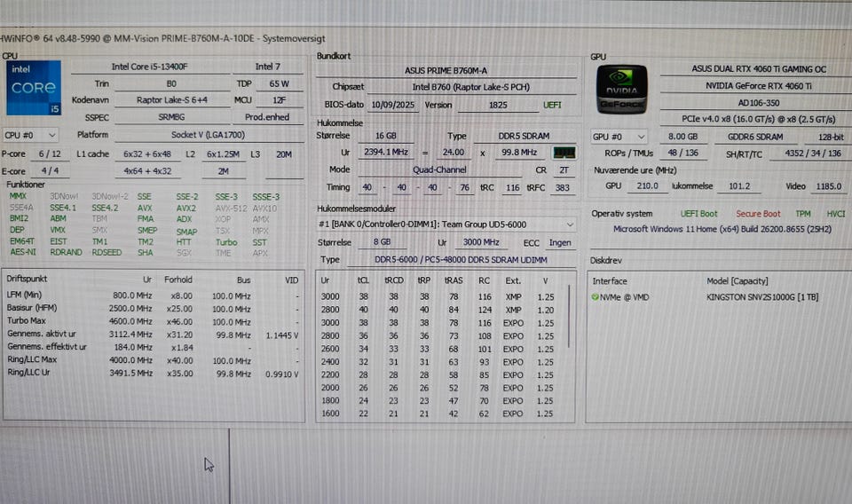Click the UEFI label by BIOS version
This screenshot has width=852, height=504.
(x=552, y=105)
